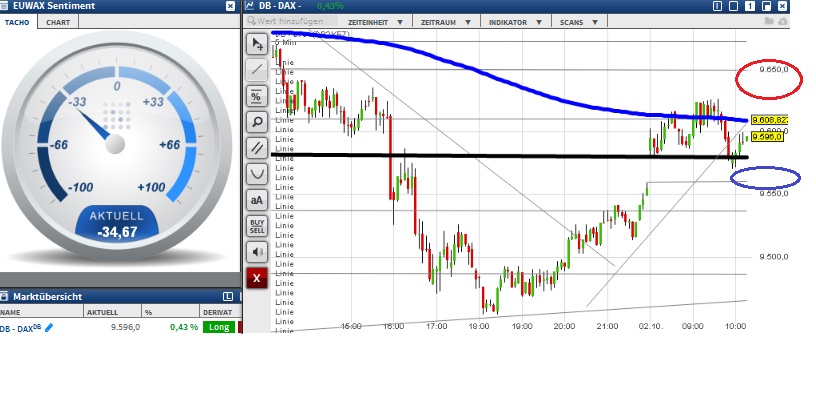Close the DB - DAX chart window

(x=783, y=6)
